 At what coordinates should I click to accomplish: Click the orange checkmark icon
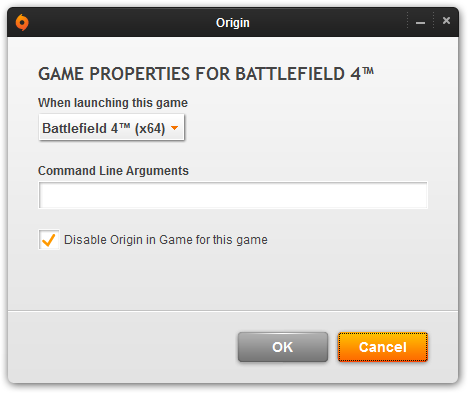[x=49, y=240]
